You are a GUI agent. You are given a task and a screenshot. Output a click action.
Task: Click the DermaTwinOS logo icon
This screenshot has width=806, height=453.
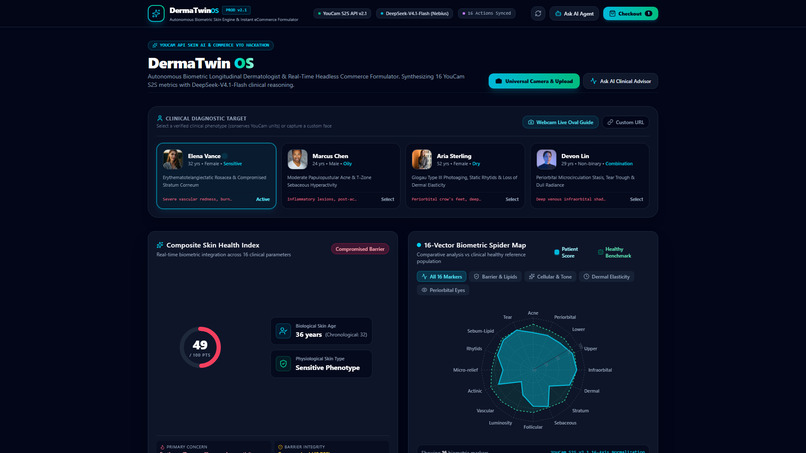point(156,13)
